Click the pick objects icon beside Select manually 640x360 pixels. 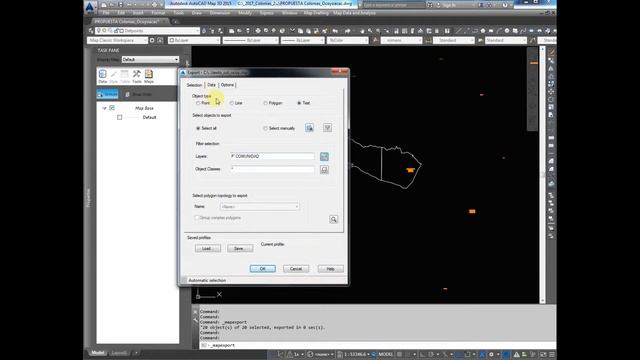tap(309, 128)
